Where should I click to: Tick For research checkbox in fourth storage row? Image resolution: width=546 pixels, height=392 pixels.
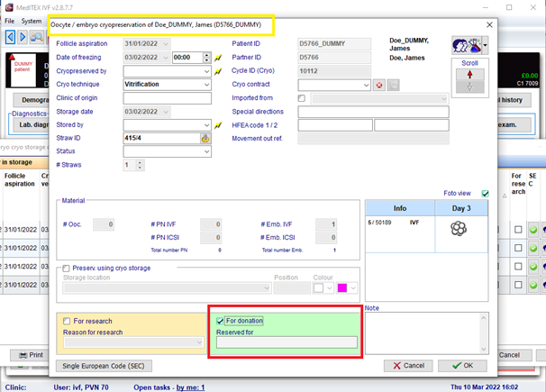pos(518,285)
